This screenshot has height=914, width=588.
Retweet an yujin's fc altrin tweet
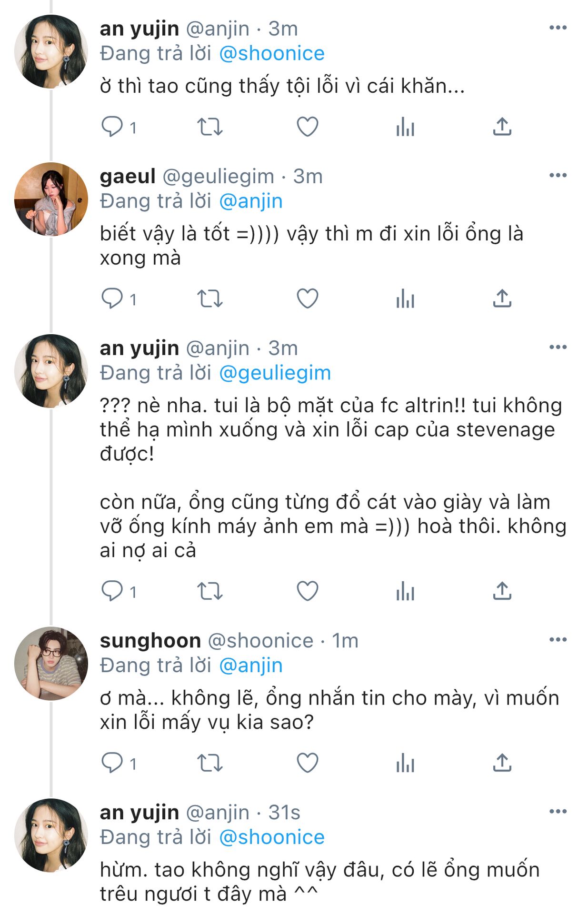(x=209, y=591)
